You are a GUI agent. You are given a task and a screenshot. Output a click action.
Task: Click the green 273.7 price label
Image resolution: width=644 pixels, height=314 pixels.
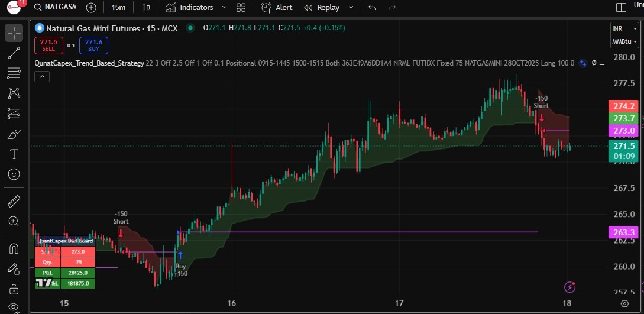(x=624, y=119)
